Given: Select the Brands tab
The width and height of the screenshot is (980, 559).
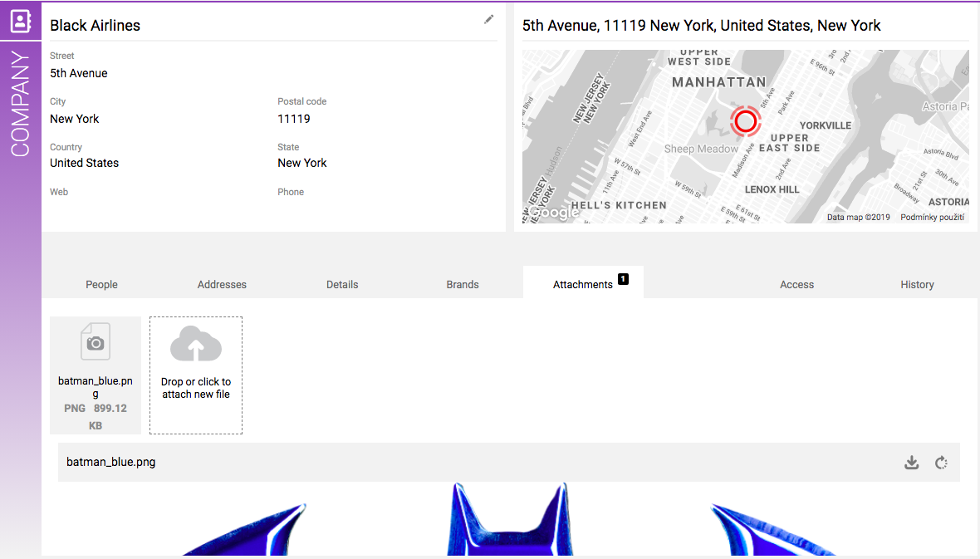Looking at the screenshot, I should tap(463, 285).
